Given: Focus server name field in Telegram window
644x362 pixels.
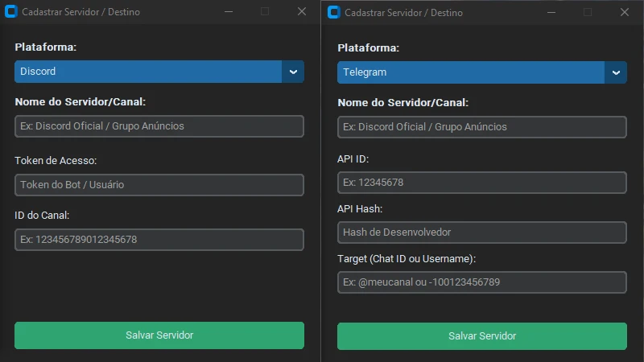Looking at the screenshot, I should pos(481,127).
